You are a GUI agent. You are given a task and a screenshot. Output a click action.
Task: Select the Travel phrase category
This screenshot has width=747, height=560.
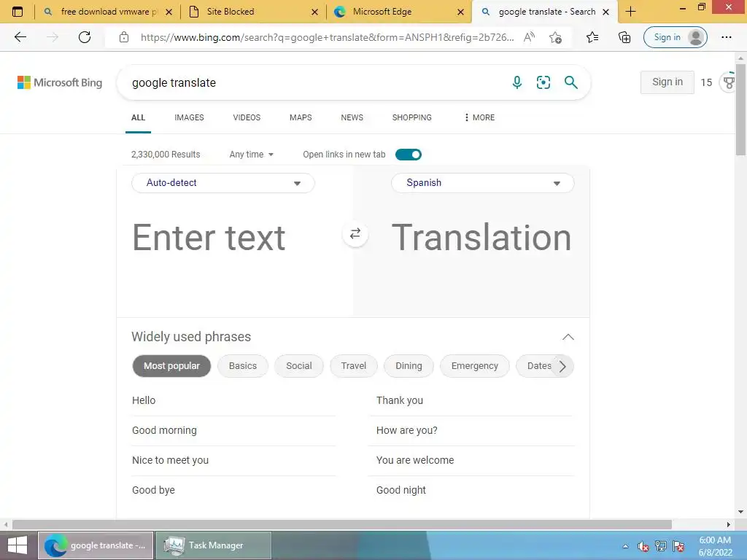(354, 366)
